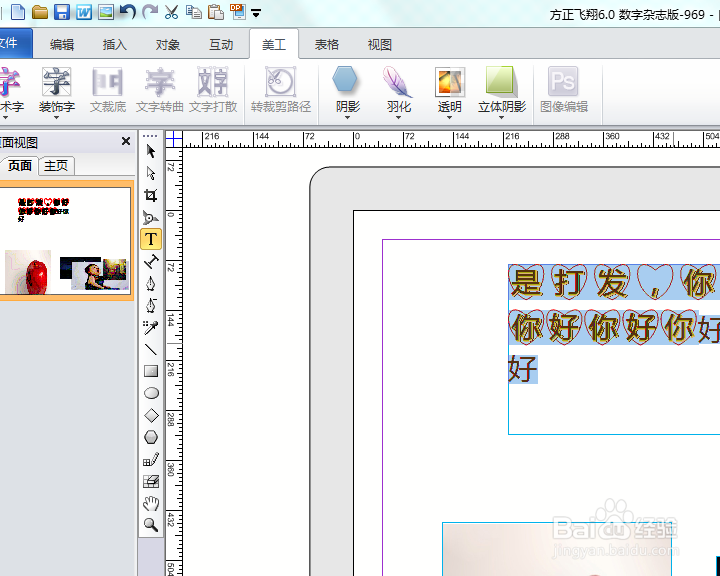Select the polygon hexagon tool
This screenshot has width=720, height=576.
(151, 437)
